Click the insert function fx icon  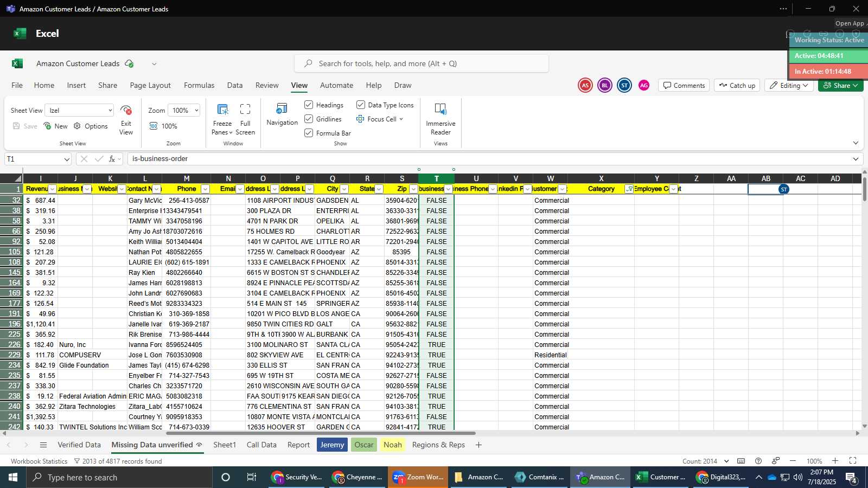pyautogui.click(x=112, y=159)
